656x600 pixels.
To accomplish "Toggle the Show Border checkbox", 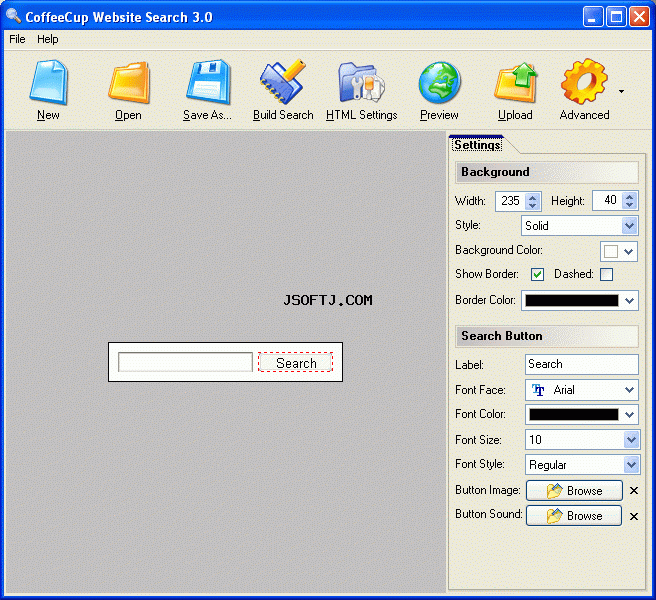I will 537,274.
